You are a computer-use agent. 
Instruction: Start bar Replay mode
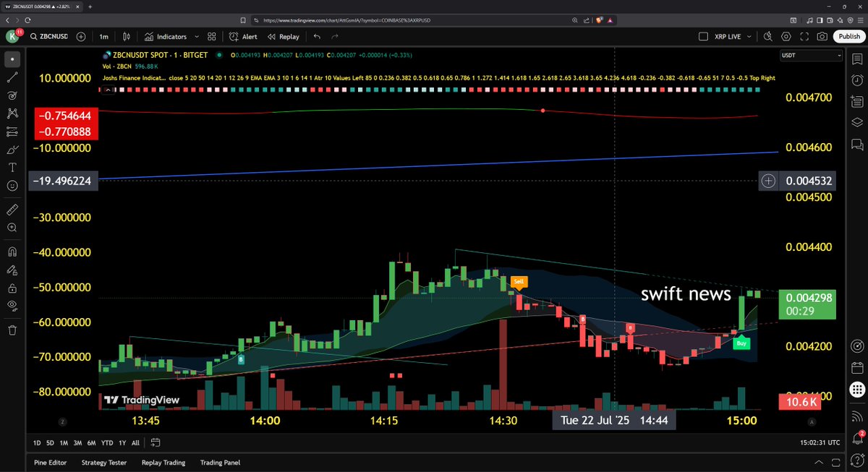[283, 36]
